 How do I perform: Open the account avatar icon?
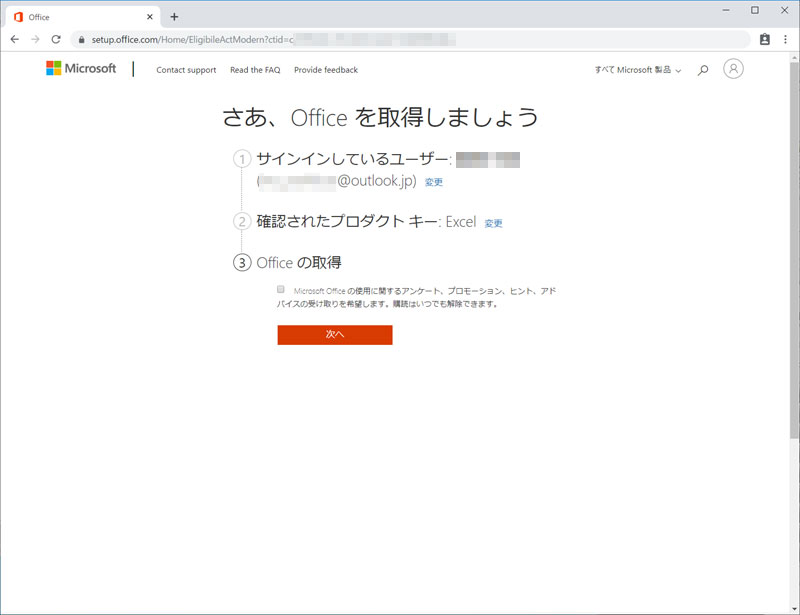click(x=733, y=68)
